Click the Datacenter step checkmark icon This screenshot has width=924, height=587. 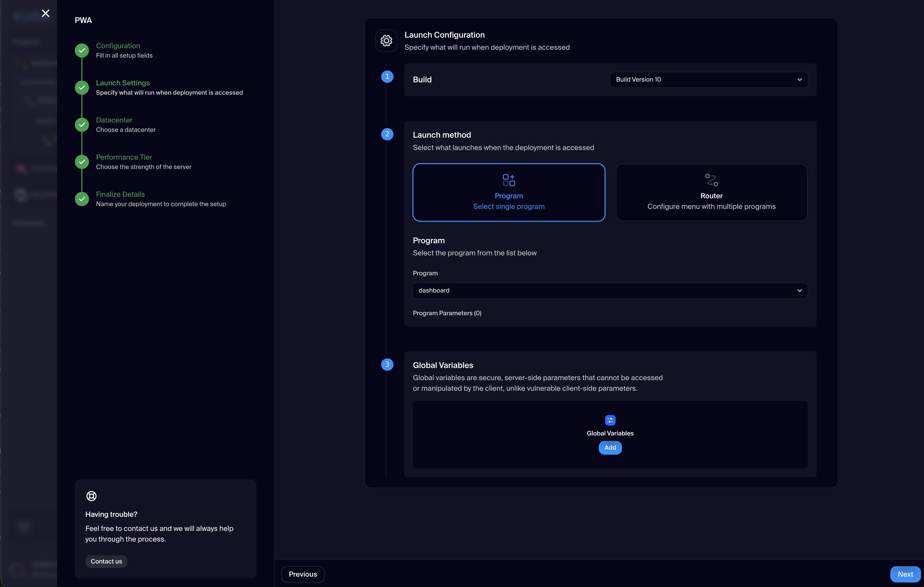click(x=82, y=125)
